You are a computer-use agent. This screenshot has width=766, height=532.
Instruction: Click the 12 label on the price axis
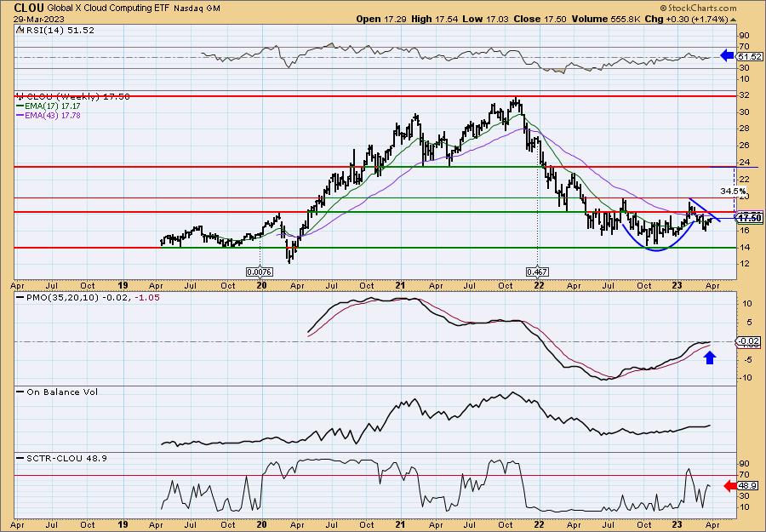pyautogui.click(x=745, y=264)
